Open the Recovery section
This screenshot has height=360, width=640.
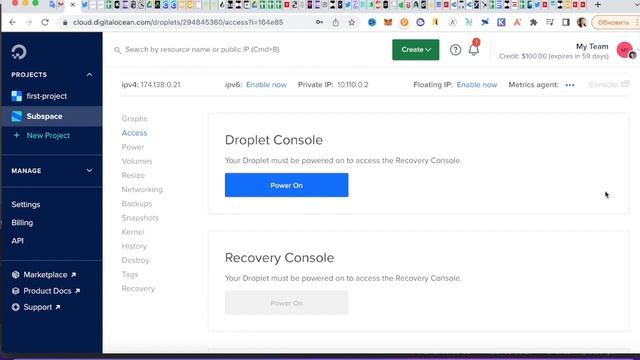tap(138, 289)
